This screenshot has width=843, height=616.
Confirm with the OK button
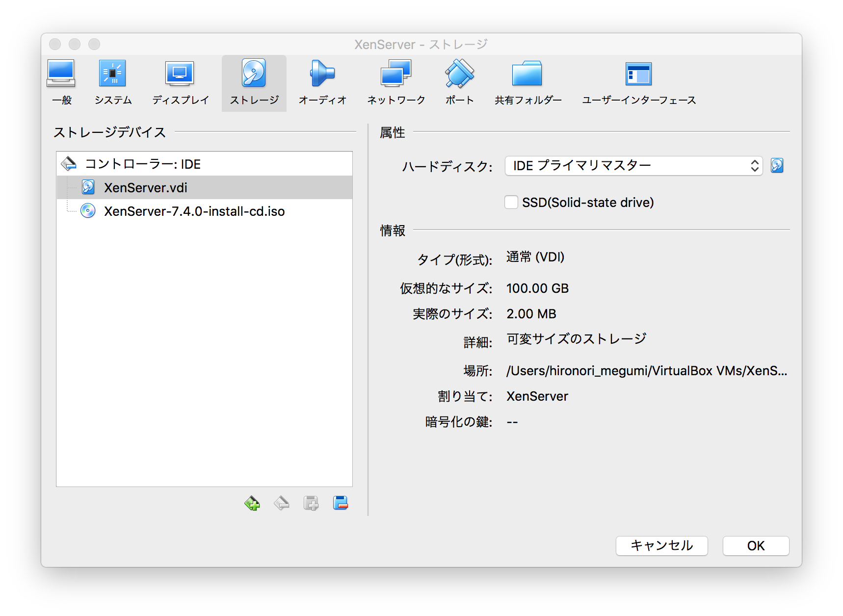756,546
